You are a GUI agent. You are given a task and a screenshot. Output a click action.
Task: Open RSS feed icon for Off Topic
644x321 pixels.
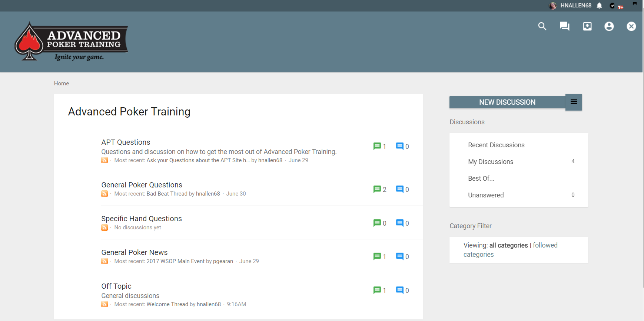point(105,304)
